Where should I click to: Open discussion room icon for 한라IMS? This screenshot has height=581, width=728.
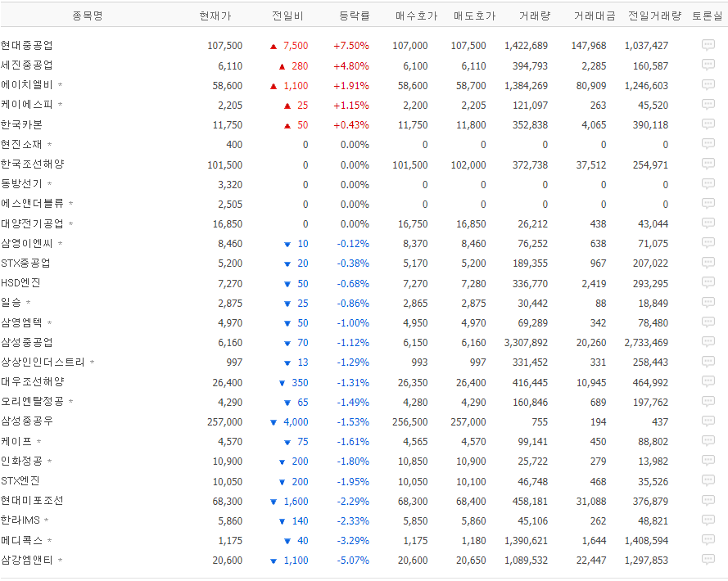[708, 520]
